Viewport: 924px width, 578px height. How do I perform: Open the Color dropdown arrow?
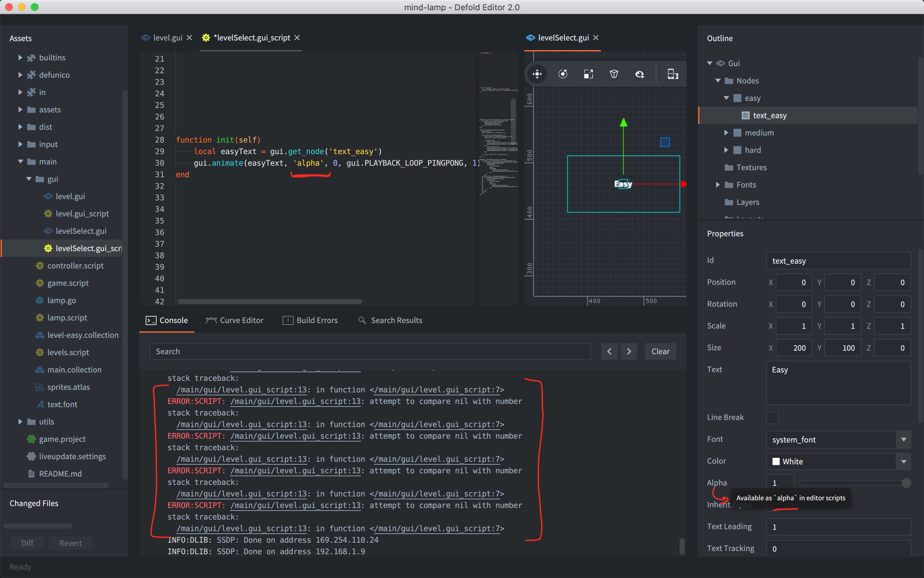pyautogui.click(x=903, y=461)
